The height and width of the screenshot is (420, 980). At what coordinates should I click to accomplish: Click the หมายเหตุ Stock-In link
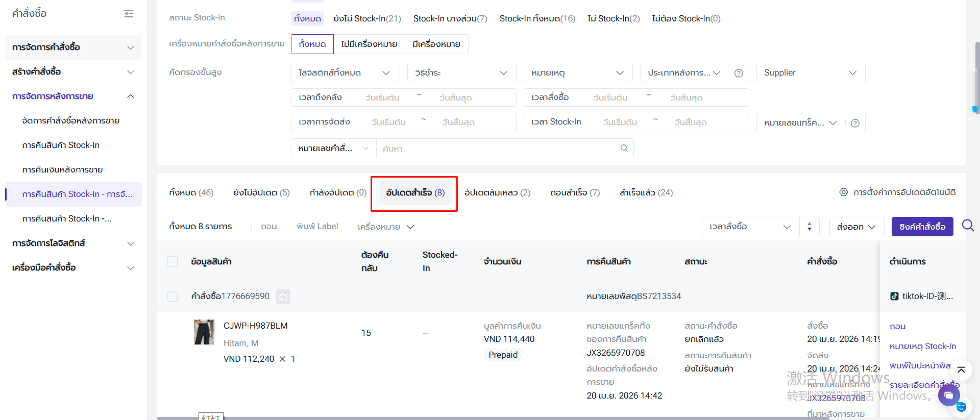coord(922,347)
